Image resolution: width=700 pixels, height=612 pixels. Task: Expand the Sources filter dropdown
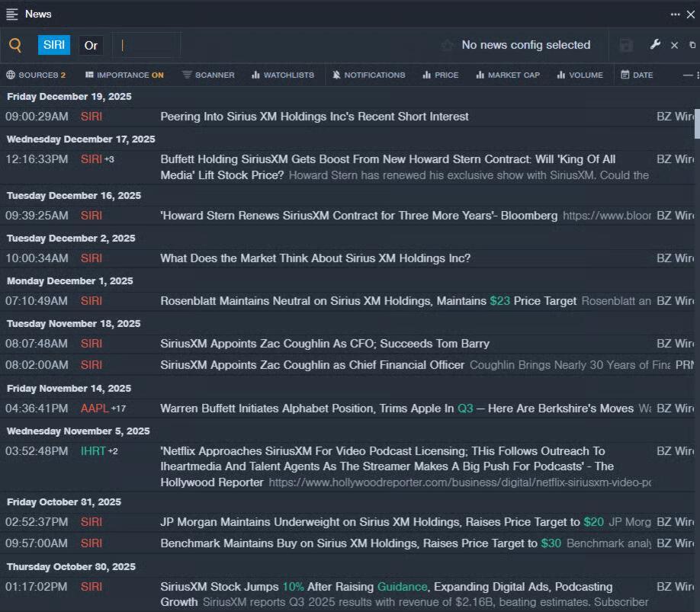[36, 75]
